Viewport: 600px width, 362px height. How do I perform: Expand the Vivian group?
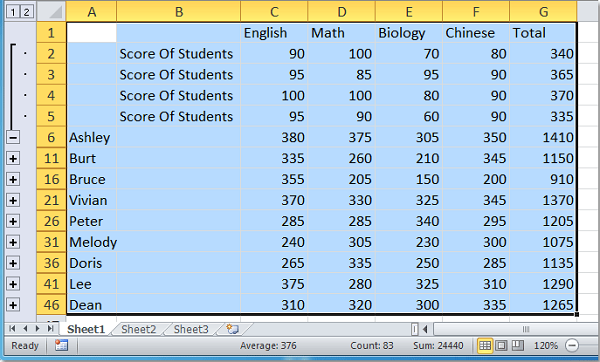coord(13,200)
